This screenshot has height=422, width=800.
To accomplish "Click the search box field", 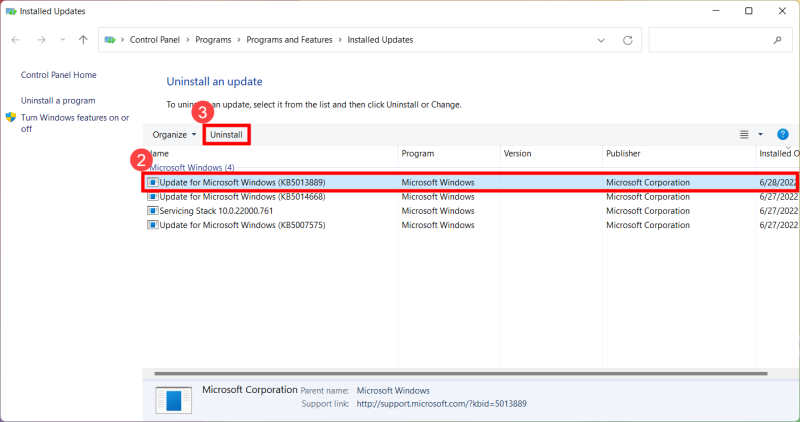I will pos(720,40).
